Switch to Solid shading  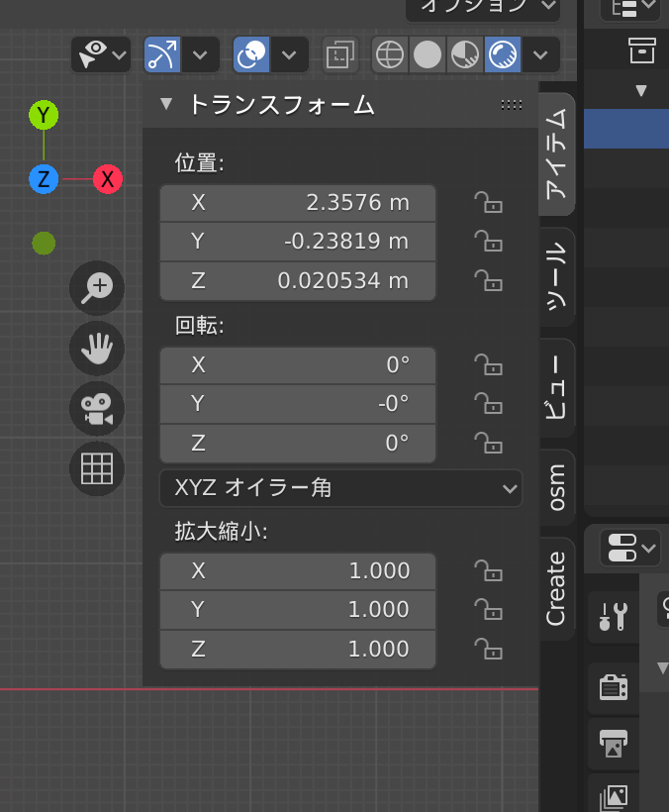click(428, 54)
